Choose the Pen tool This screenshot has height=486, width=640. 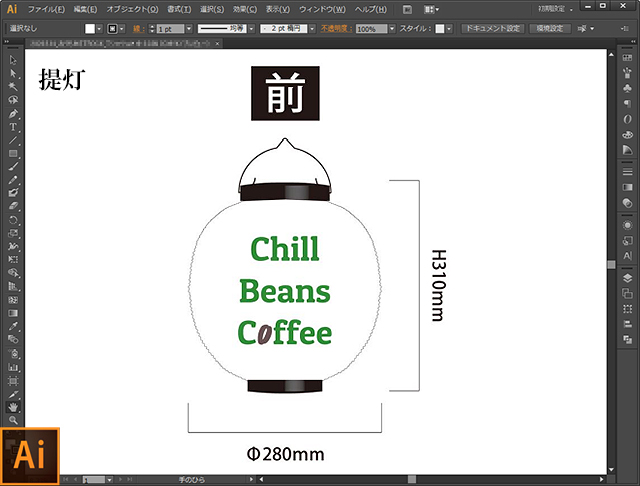click(13, 113)
